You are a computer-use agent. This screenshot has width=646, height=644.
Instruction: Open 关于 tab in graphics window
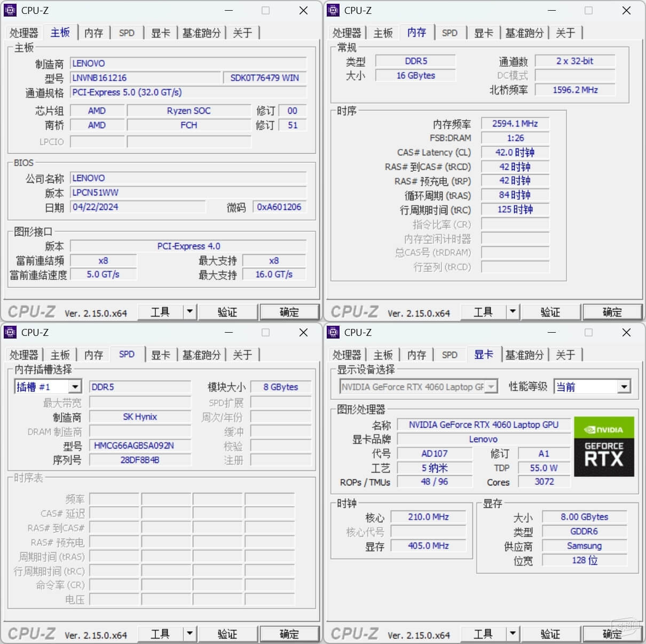[565, 355]
